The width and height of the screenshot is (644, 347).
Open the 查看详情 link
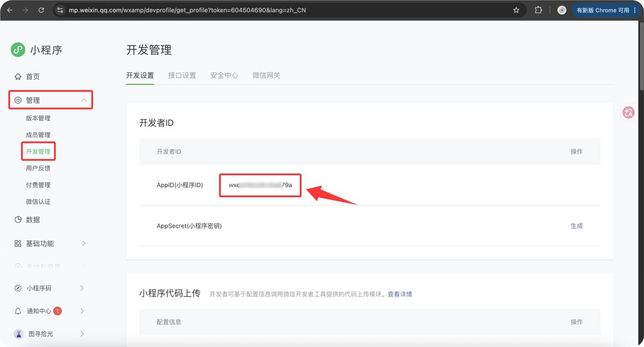[400, 294]
